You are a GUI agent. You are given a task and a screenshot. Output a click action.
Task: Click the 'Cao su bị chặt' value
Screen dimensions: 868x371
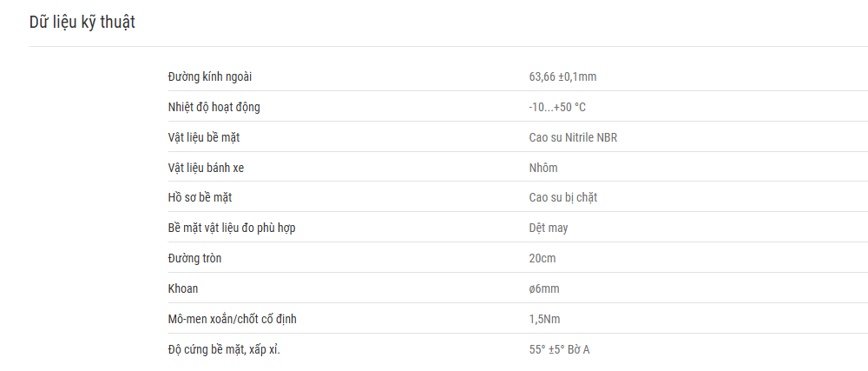563,198
